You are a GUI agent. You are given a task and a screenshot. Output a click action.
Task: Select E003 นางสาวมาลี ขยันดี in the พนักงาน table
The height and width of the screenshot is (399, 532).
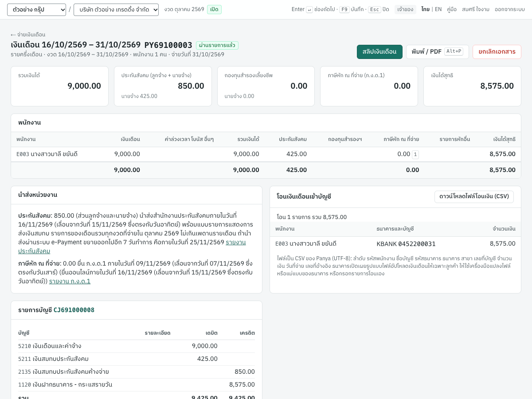click(47, 154)
